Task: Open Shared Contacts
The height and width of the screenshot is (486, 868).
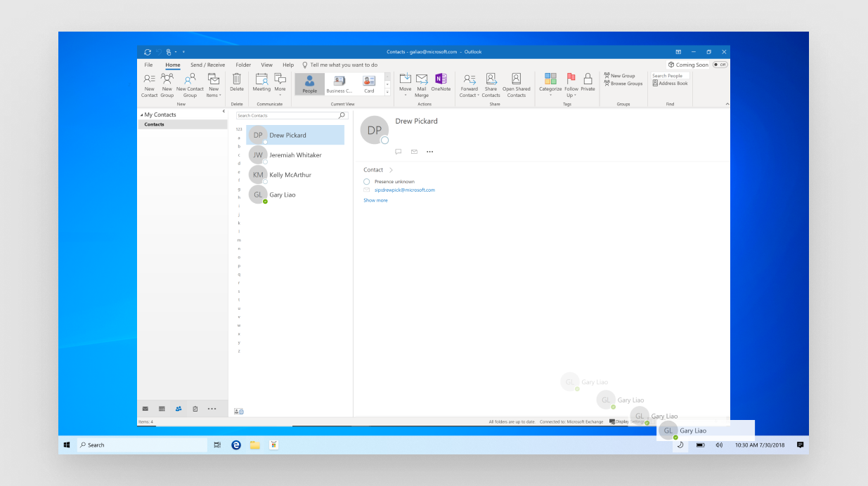Action: point(516,85)
